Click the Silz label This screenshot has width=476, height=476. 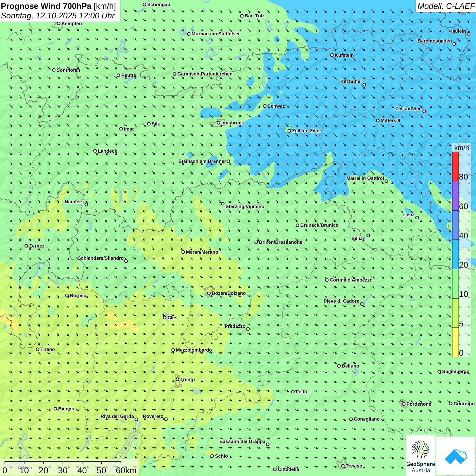156,124
